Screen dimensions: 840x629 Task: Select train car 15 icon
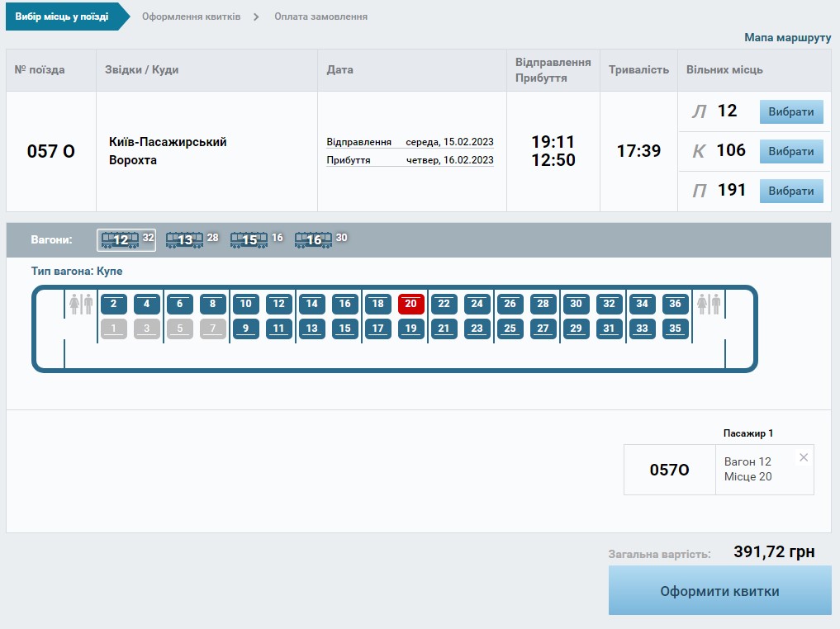[249, 240]
